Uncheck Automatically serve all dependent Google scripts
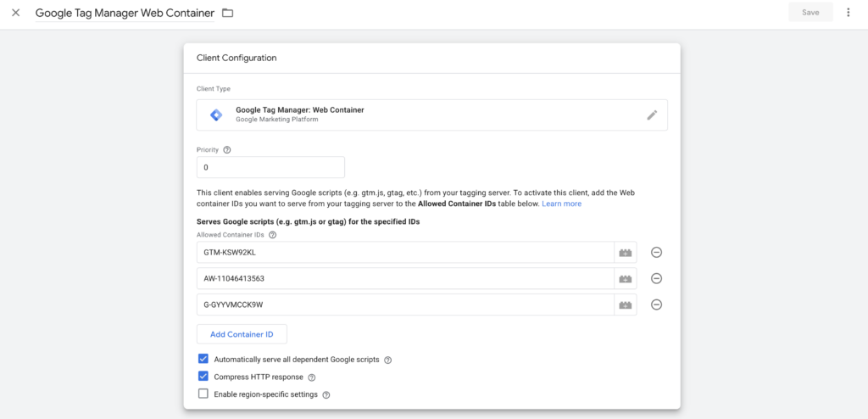The width and height of the screenshot is (868, 419). 203,359
